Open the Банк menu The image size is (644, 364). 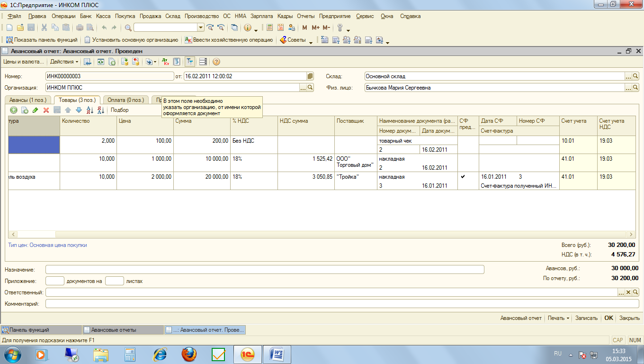coord(86,16)
